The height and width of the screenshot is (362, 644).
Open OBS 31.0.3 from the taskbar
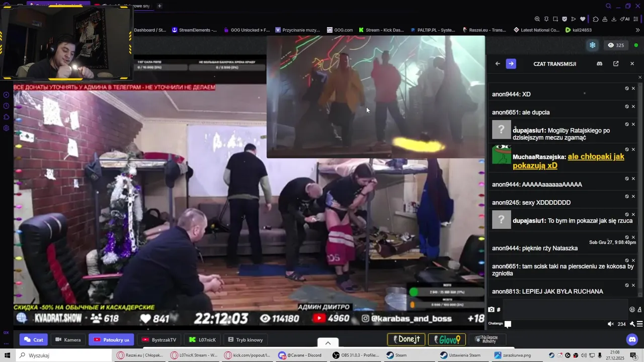click(x=356, y=355)
